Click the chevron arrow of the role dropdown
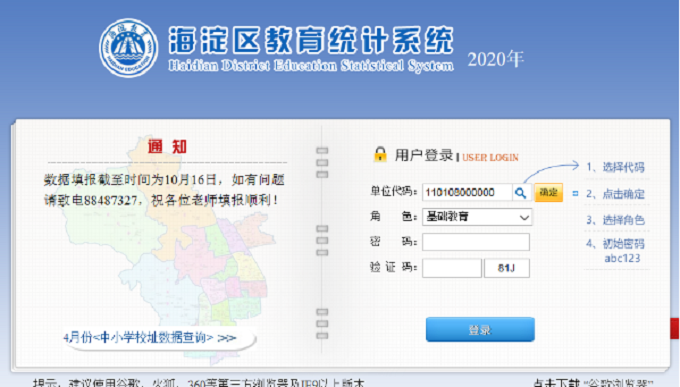The width and height of the screenshot is (680, 387). click(x=524, y=217)
